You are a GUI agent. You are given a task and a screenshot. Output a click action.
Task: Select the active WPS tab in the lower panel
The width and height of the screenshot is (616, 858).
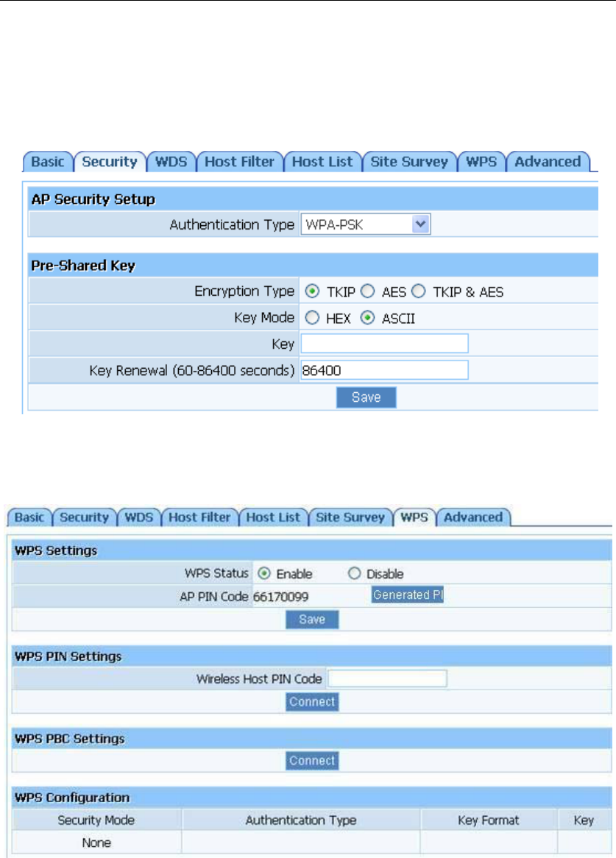(x=414, y=517)
